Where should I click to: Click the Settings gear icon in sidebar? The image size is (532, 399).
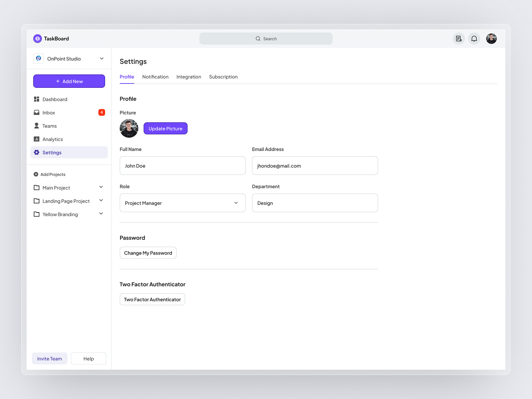point(37,152)
